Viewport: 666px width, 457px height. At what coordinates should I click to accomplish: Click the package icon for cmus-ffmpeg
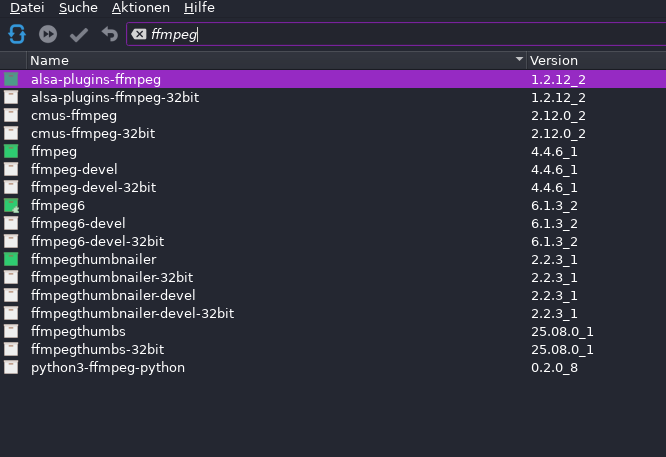11,116
